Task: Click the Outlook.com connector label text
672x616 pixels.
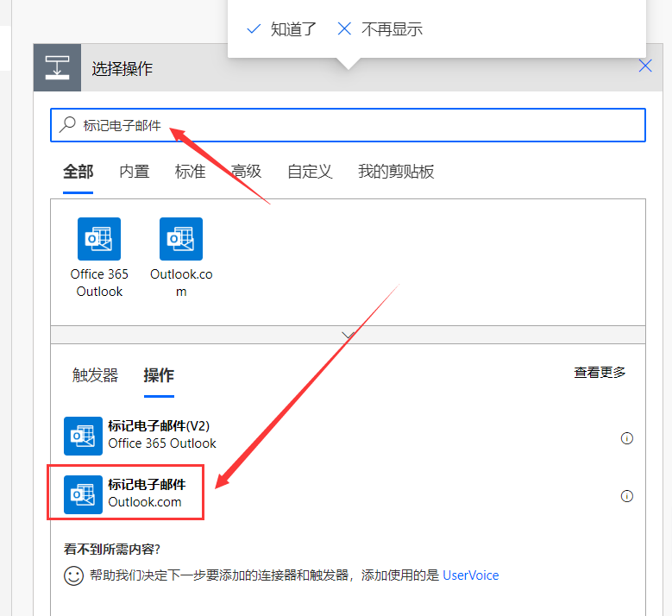Action: pos(181,282)
